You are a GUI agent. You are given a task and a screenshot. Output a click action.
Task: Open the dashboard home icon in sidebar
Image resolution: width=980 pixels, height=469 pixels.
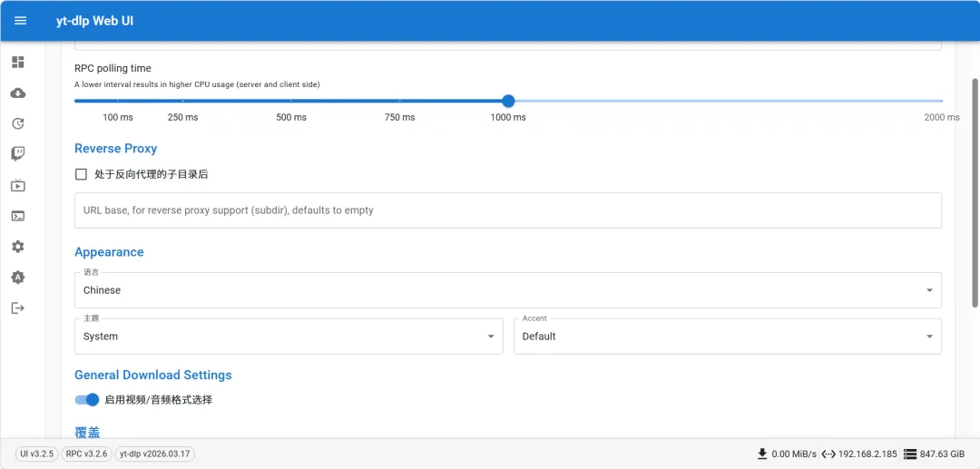[18, 62]
